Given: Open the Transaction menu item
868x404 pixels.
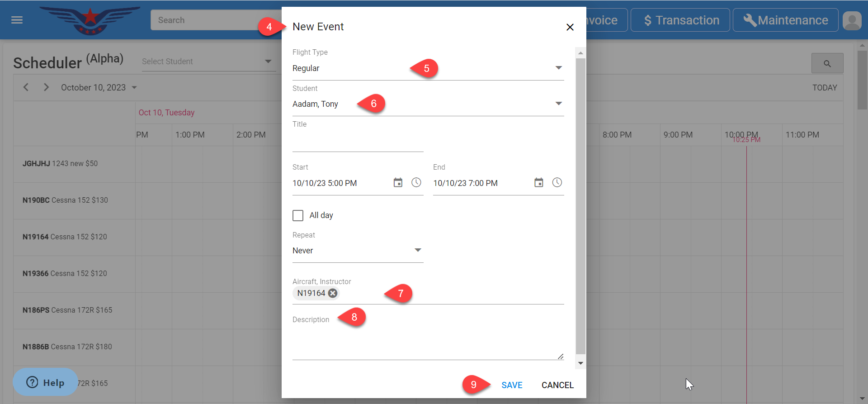Looking at the screenshot, I should [680, 20].
